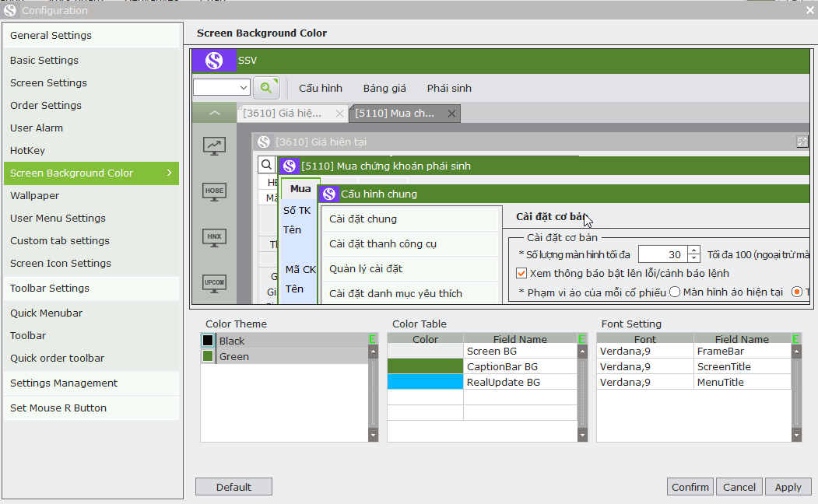The image size is (818, 504).
Task: Click the Default button
Action: click(x=233, y=487)
